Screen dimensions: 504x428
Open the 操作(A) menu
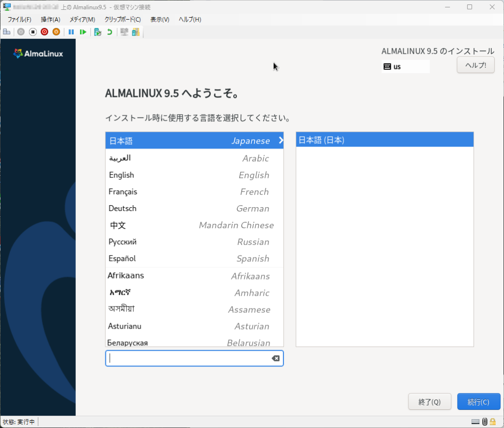[x=50, y=19]
